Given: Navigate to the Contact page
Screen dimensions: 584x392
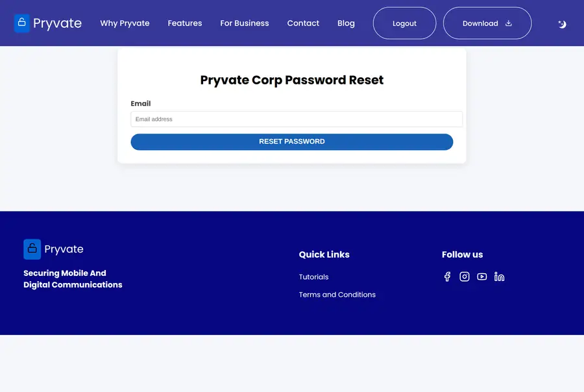Looking at the screenshot, I should coord(303,23).
